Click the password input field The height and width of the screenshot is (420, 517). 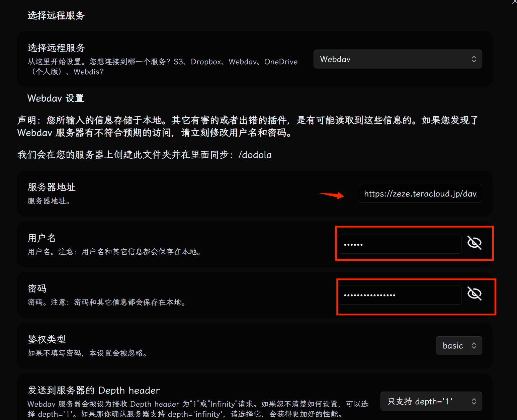point(400,295)
